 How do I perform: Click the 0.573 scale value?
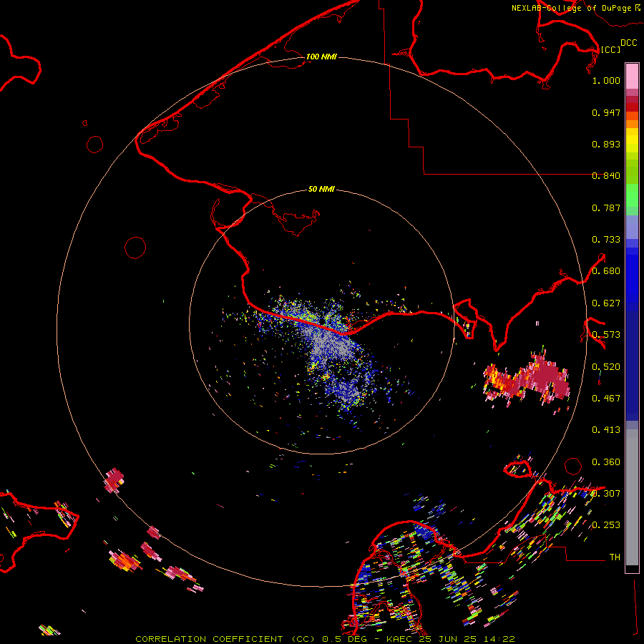point(606,335)
